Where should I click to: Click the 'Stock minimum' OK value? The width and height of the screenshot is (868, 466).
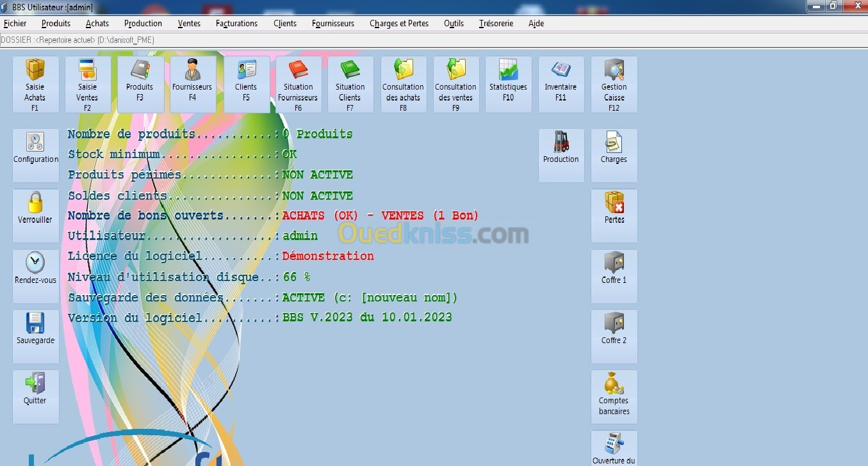tap(290, 154)
